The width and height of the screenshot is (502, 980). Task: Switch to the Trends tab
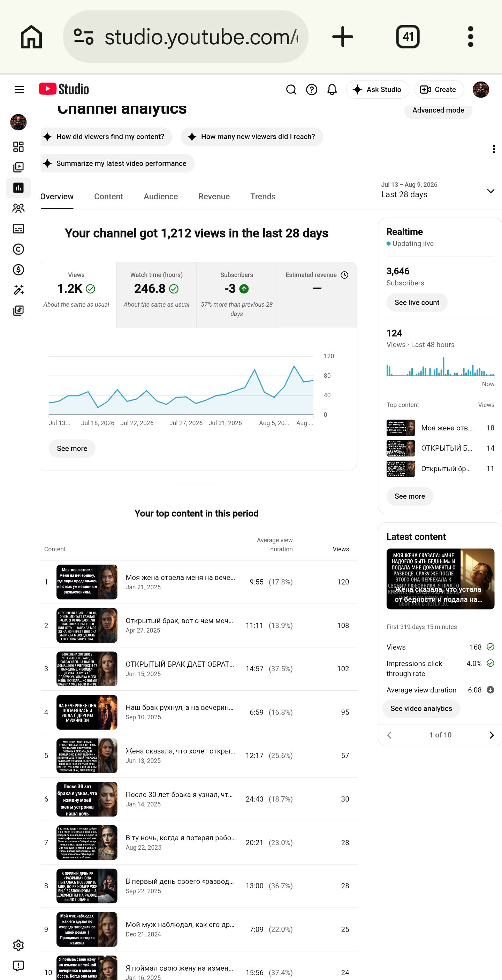263,197
